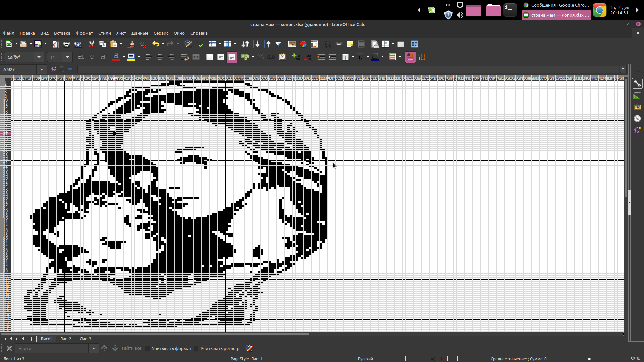Click the Sum sigma icon
This screenshot has width=644, height=362.
click(x=62, y=69)
